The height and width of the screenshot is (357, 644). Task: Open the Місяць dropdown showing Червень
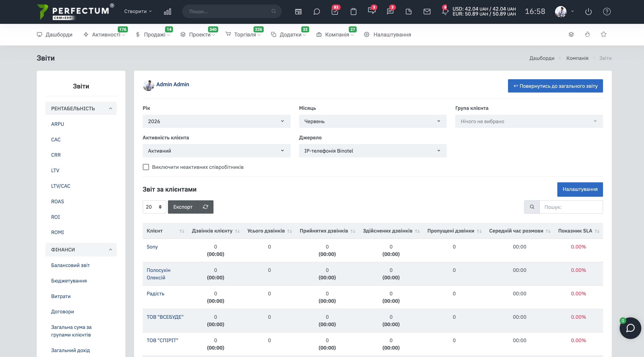(x=372, y=121)
